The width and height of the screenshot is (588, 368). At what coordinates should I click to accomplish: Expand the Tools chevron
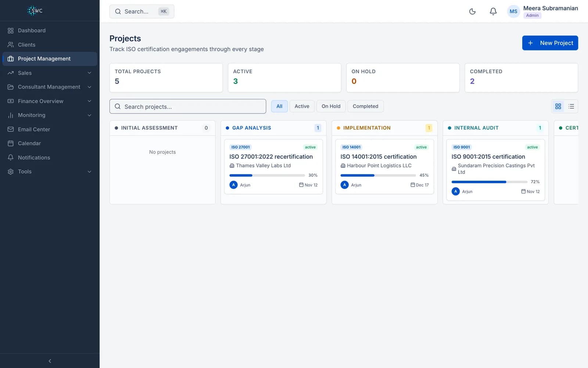coord(89,171)
